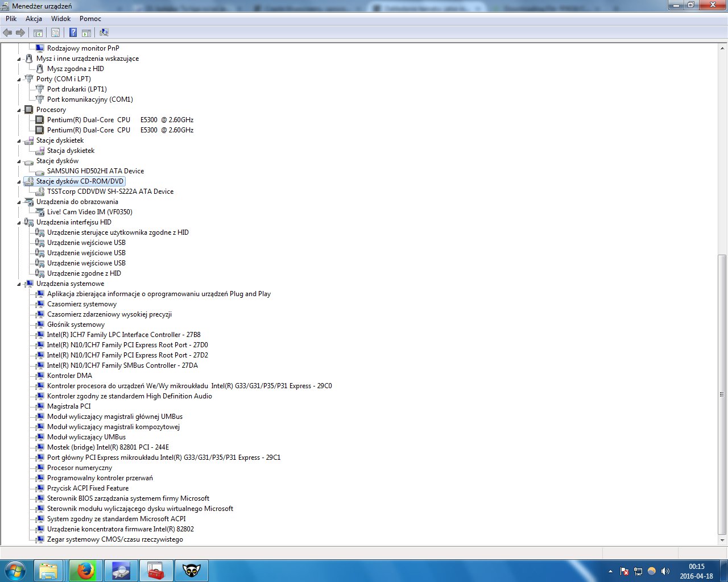
Task: Click the floppy icon beside Stacja dyskietek device
Action: point(40,151)
